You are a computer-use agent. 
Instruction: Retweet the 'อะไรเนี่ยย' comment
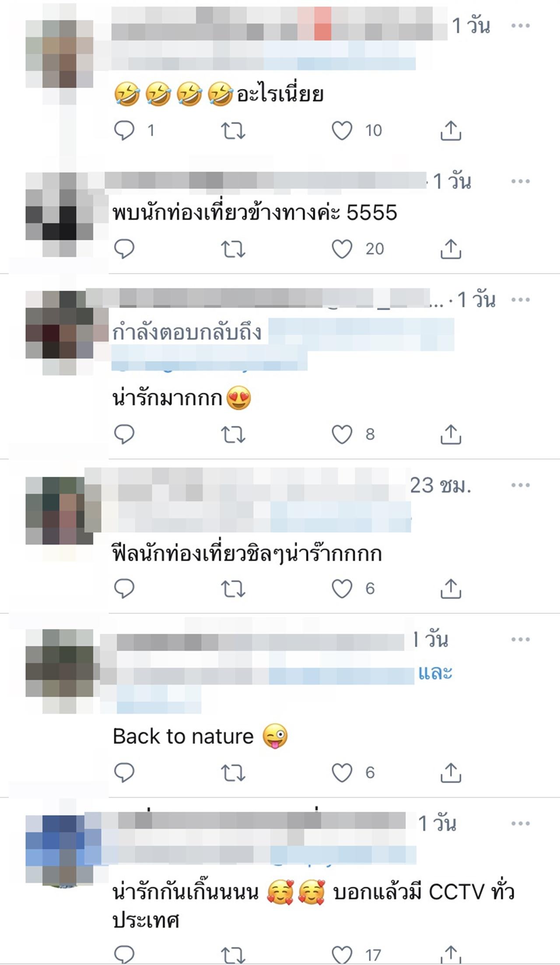pyautogui.click(x=233, y=130)
